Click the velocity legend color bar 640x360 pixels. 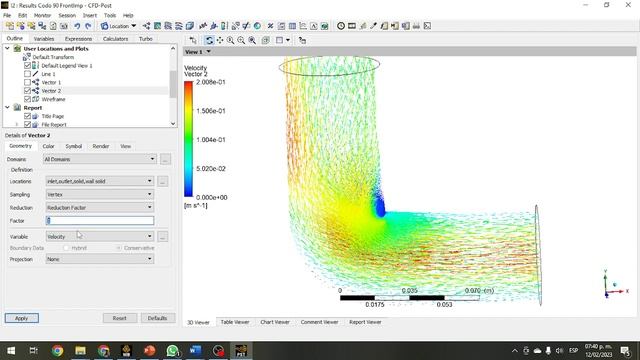188,139
